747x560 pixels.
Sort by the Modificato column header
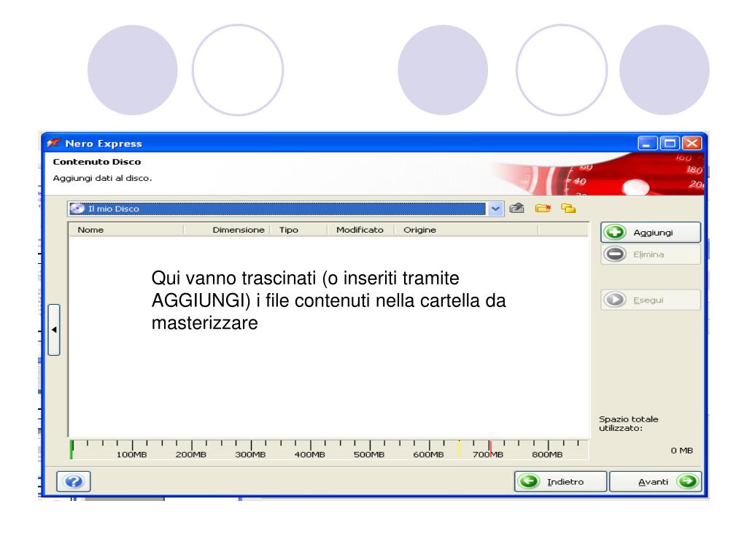(360, 230)
